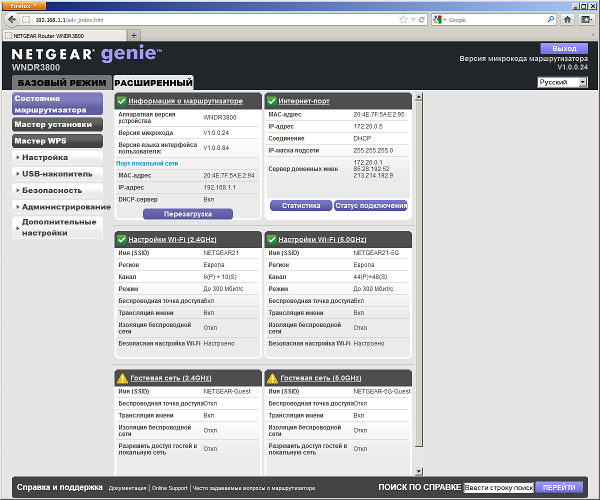
Task: Click the green check icon for Wi-Fi (5.0GHz) settings
Action: tap(271, 239)
